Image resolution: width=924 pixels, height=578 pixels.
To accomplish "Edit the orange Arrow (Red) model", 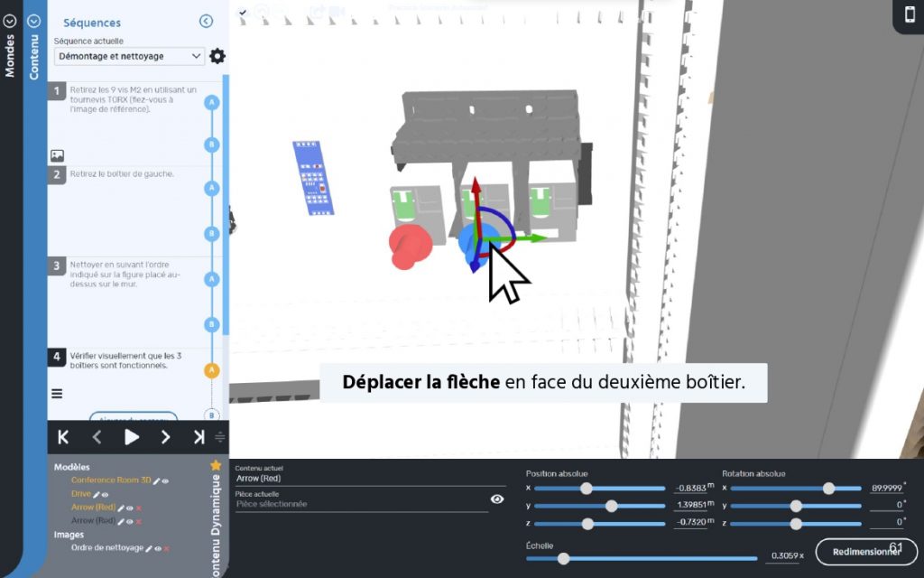I will tap(121, 508).
